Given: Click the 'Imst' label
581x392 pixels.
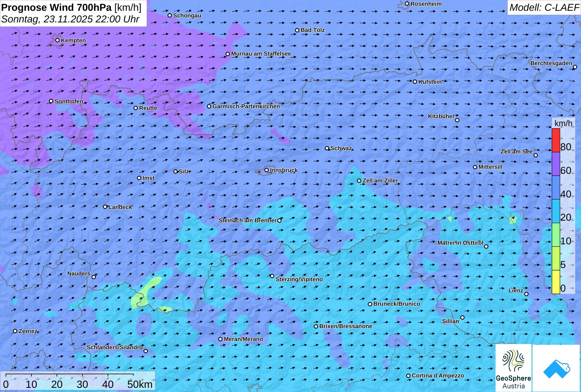Looking at the screenshot, I should (x=149, y=178).
